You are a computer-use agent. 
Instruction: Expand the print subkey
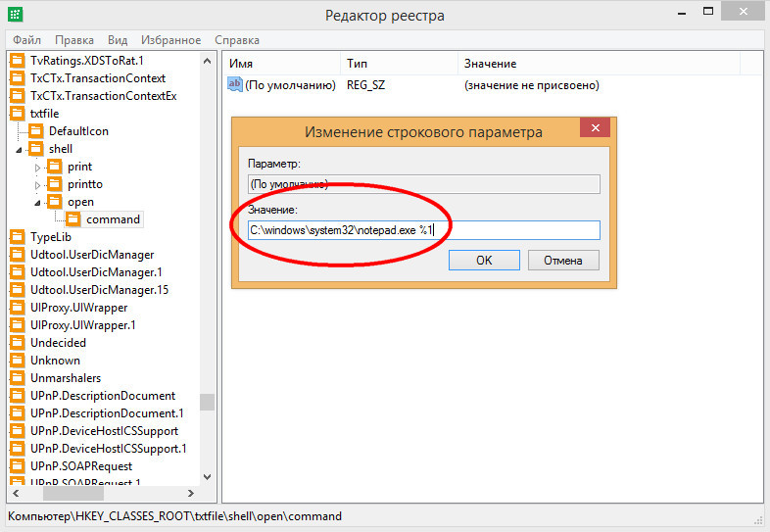point(39,168)
